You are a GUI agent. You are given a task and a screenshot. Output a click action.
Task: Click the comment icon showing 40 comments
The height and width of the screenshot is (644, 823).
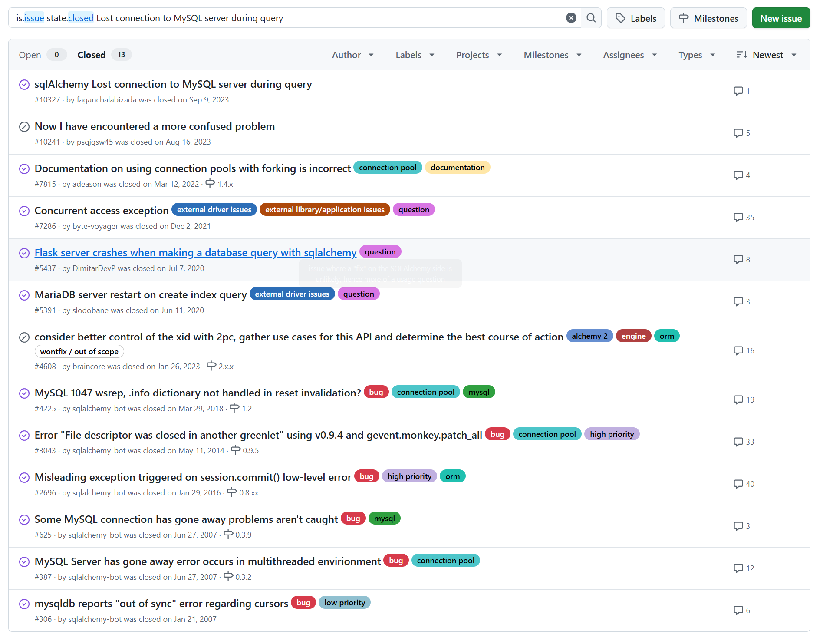point(738,484)
